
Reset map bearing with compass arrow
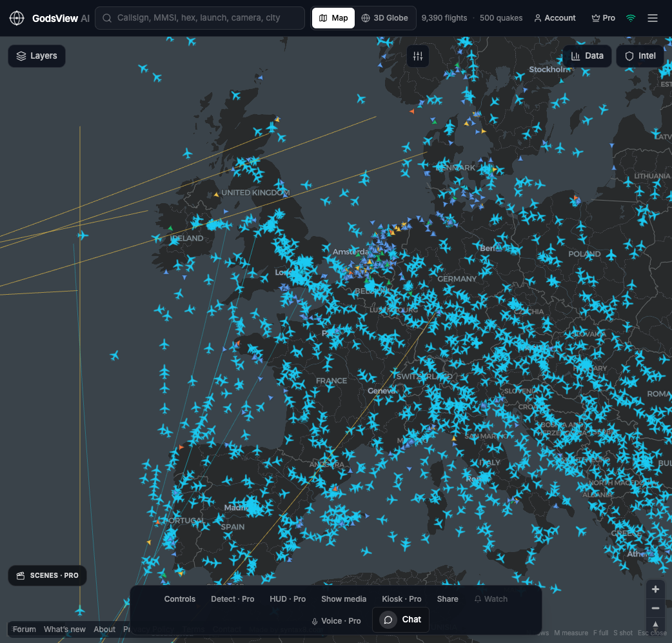(x=655, y=626)
